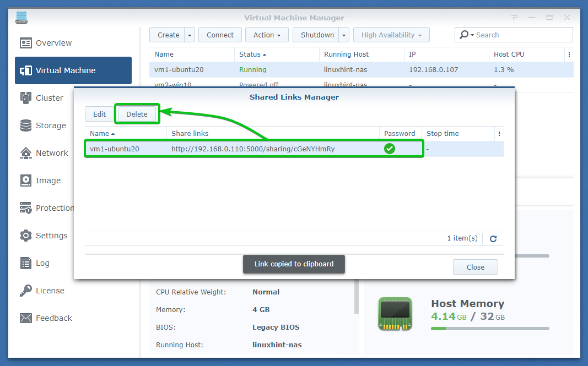Viewport: 588px width, 366px height.
Task: Open the Feedback envelope icon
Action: click(x=26, y=318)
